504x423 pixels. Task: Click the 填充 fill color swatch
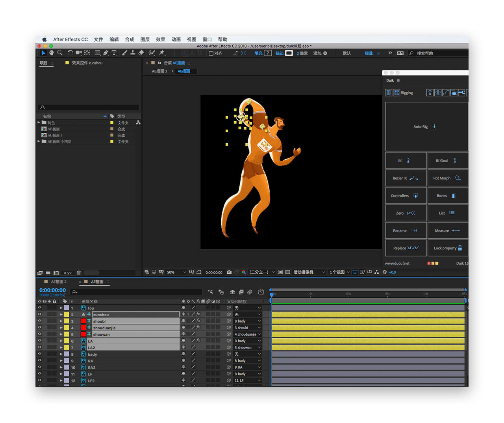268,53
